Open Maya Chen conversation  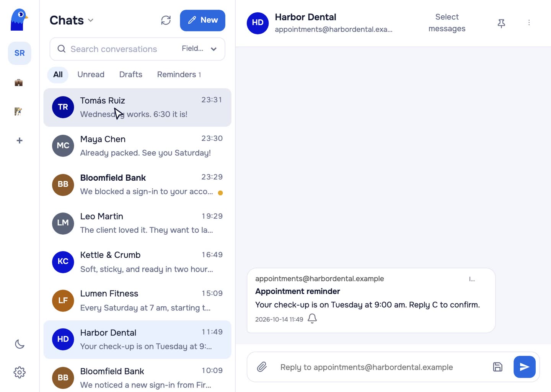click(x=137, y=146)
